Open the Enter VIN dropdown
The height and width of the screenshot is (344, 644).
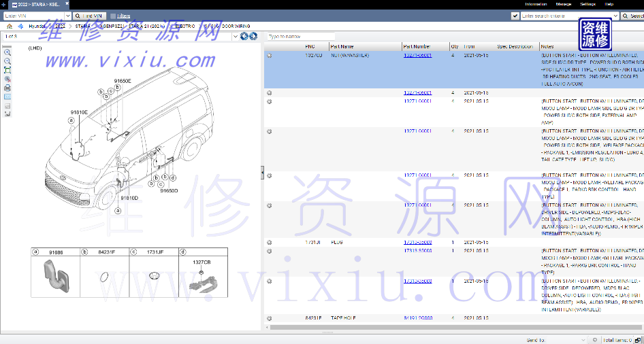[67, 16]
